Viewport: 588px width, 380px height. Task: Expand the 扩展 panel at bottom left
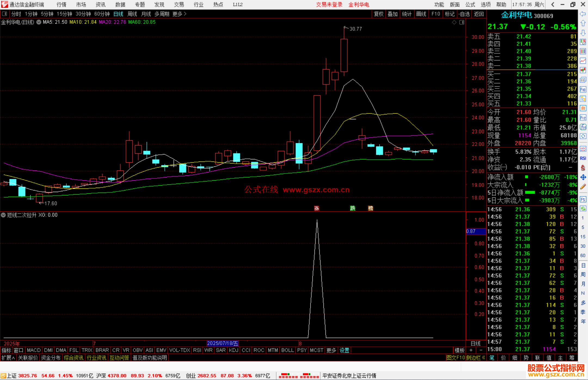coord(8,358)
